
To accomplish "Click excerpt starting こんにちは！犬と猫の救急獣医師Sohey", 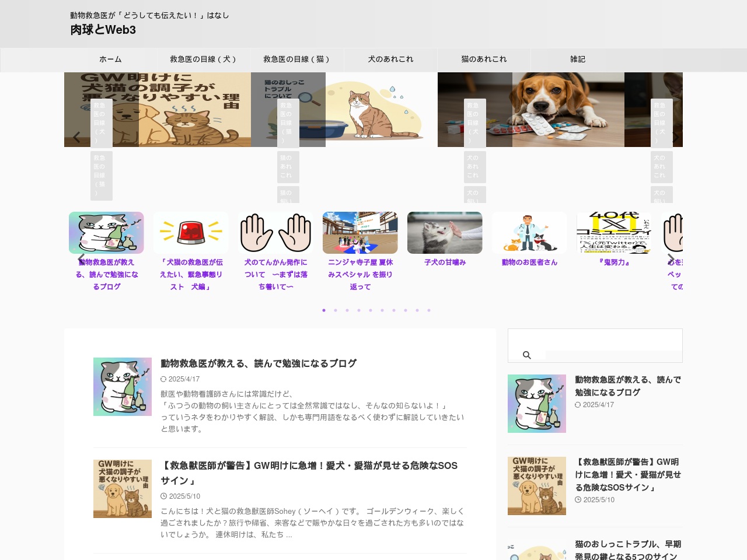I will point(312,523).
